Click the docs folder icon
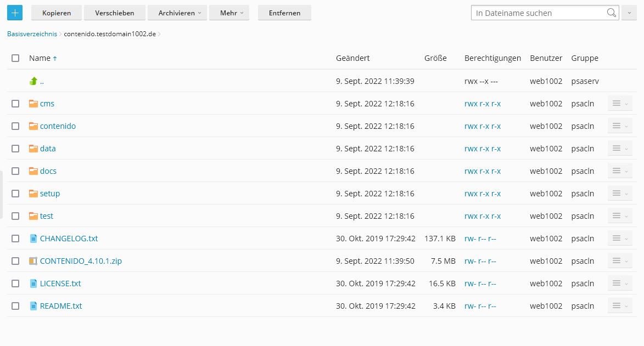644x346 pixels. pos(33,171)
